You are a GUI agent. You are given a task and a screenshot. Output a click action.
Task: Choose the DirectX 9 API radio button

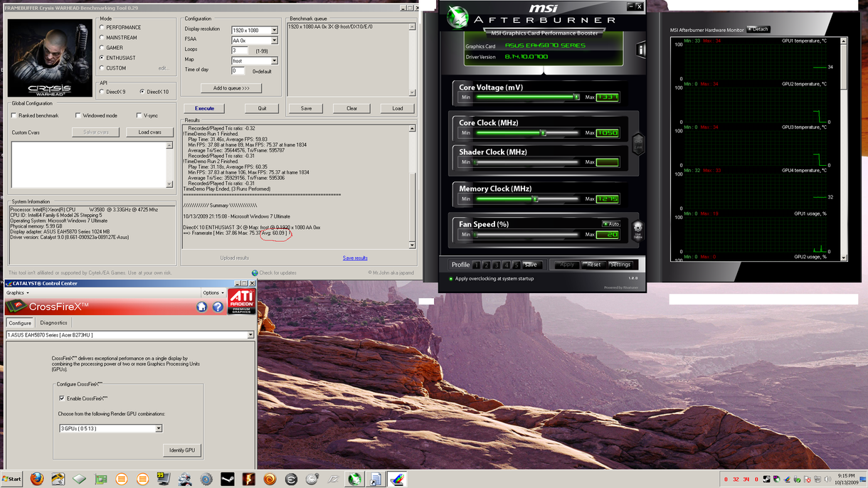tap(102, 92)
